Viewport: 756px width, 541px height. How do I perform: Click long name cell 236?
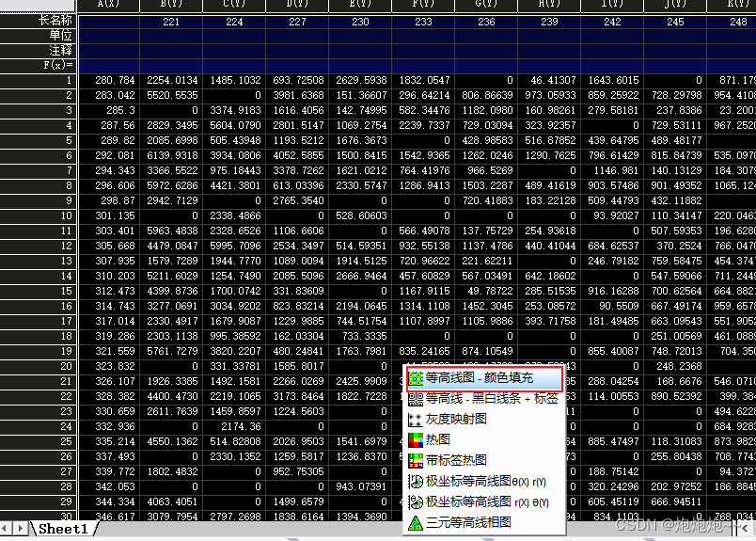(486, 22)
